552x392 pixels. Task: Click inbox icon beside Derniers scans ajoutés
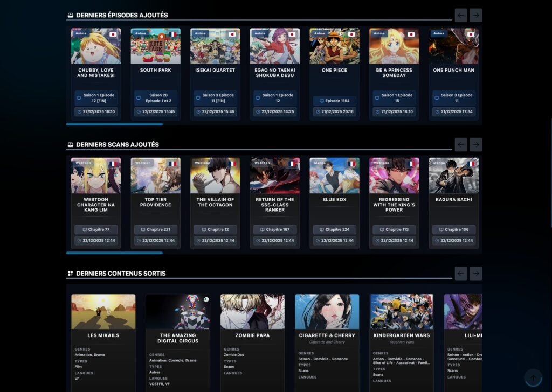pyautogui.click(x=71, y=144)
